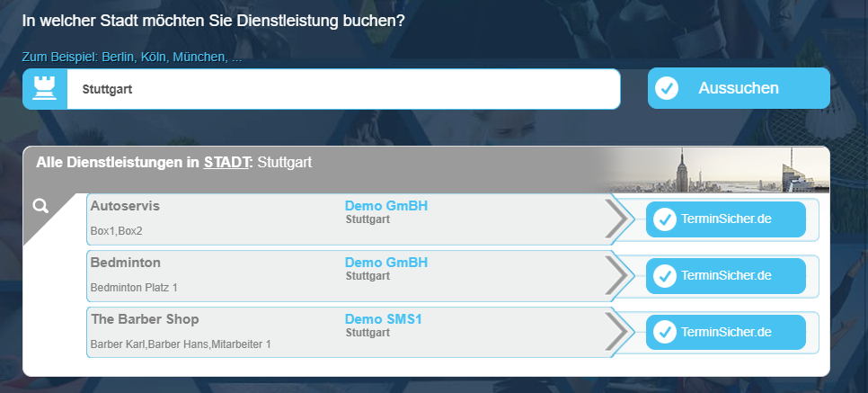This screenshot has width=868, height=393.
Task: Click checkmark icon in Barber Shop TerminSicher button
Action: pyautogui.click(x=664, y=333)
